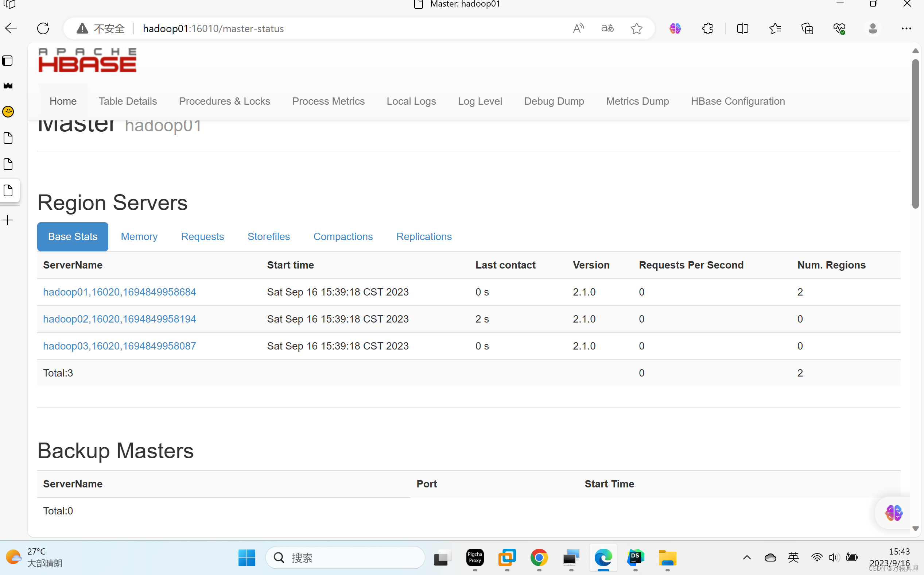Click the Apache HBase logo
The width and height of the screenshot is (924, 575).
(x=87, y=60)
